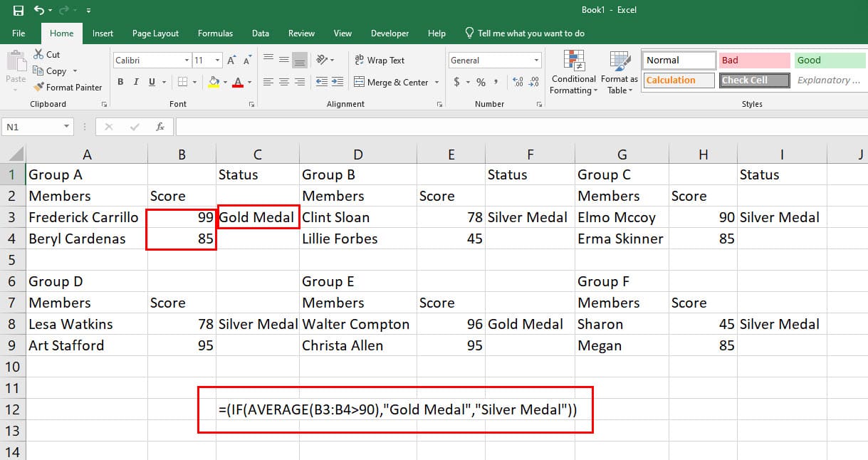Screen dimensions: 868x460
Task: Apply the Normal cell style
Action: click(679, 61)
